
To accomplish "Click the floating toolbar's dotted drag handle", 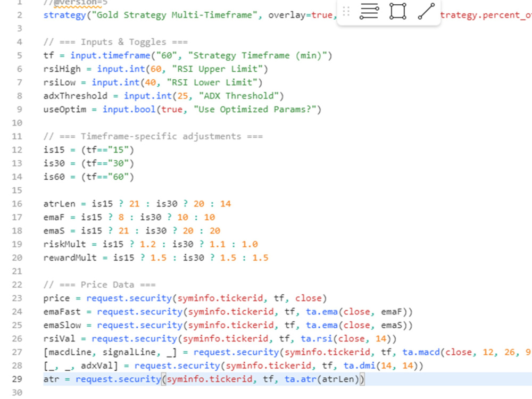I will point(346,11).
